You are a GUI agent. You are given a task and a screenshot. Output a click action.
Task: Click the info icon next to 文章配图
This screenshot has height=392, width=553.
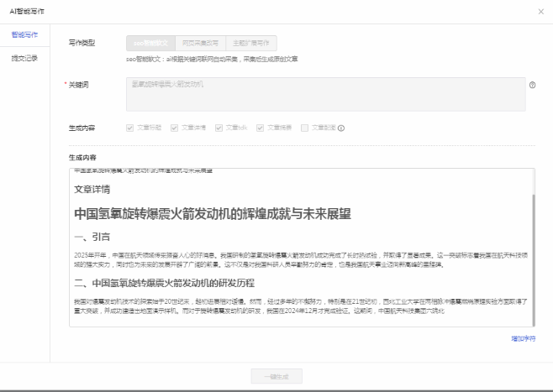[x=341, y=128]
